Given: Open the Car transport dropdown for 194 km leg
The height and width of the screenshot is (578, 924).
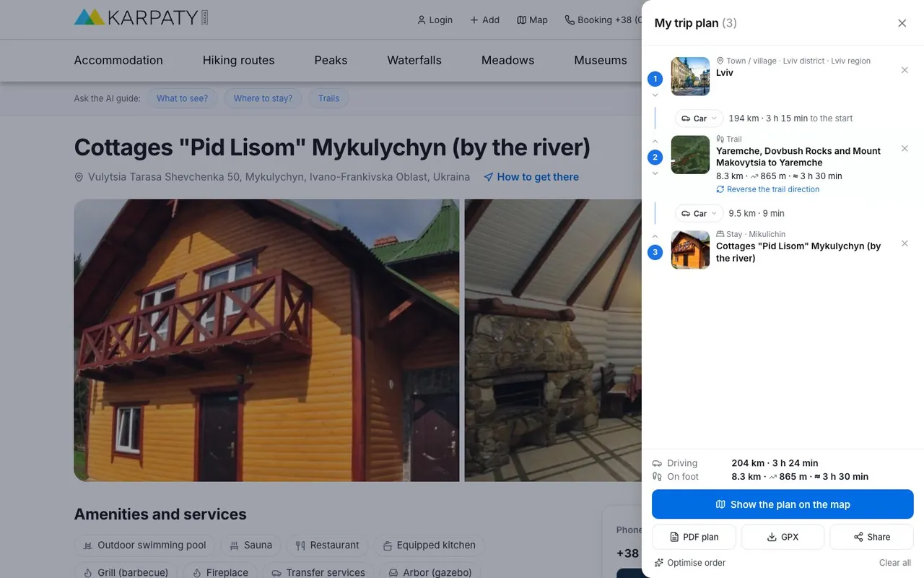Looking at the screenshot, I should [x=699, y=118].
